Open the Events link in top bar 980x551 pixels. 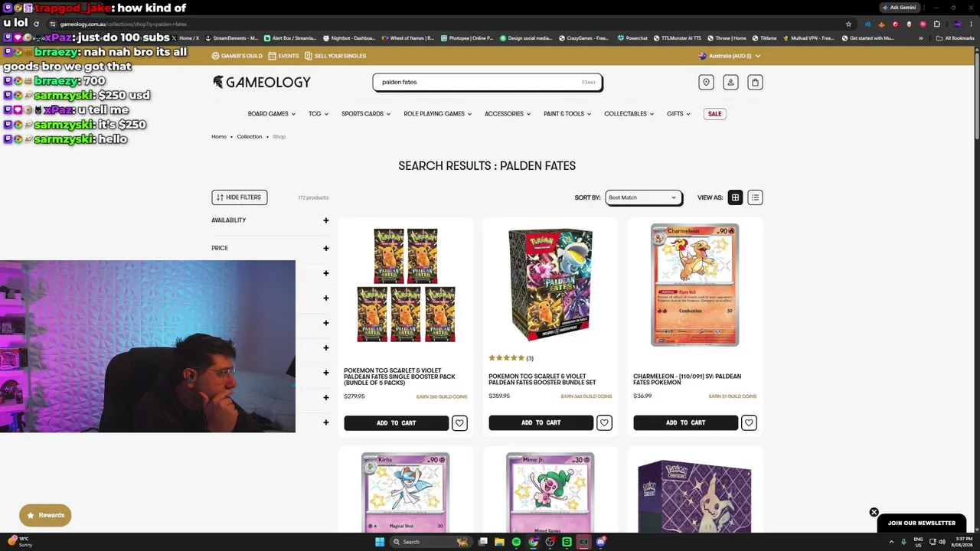tap(284, 56)
